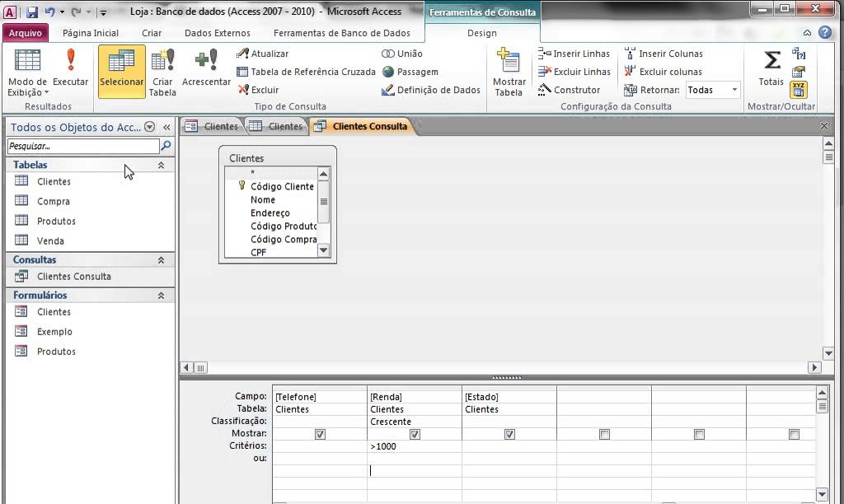
Task: Open the Venda table in navigation pane
Action: coord(50,241)
